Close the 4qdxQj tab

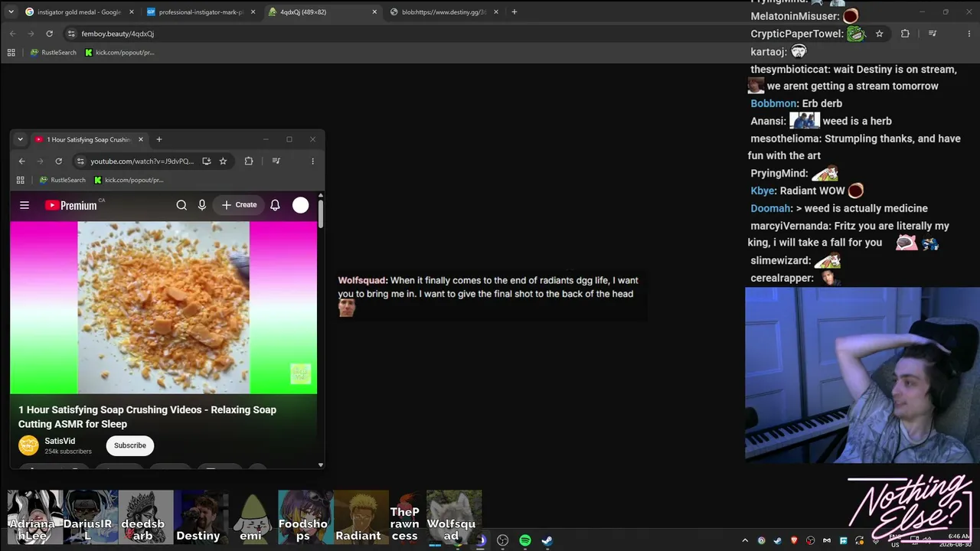[x=374, y=12]
